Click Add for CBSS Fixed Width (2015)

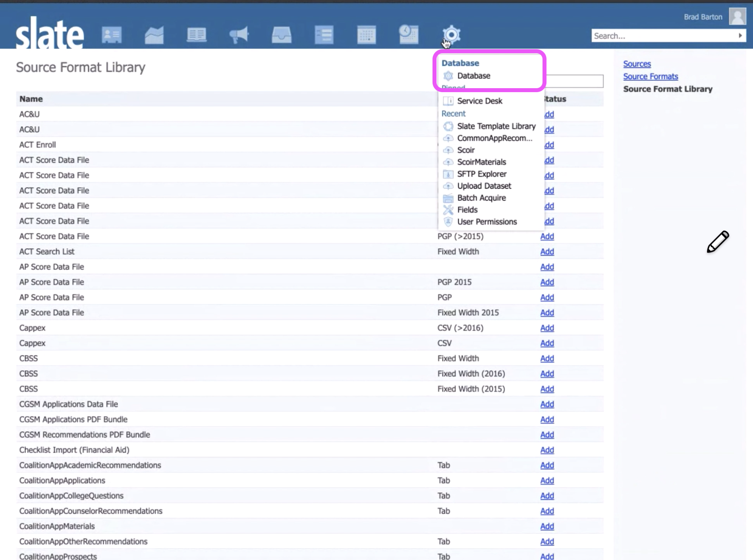pyautogui.click(x=547, y=389)
